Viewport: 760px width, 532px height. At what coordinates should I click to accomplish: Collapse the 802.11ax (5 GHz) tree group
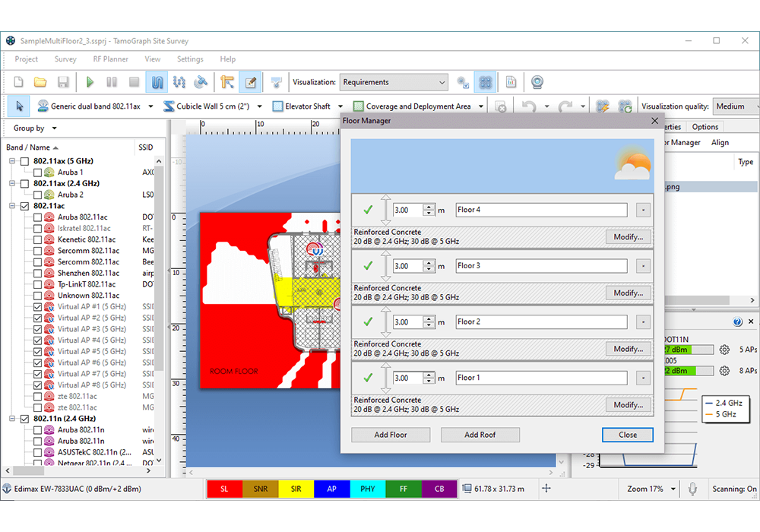coord(12,161)
